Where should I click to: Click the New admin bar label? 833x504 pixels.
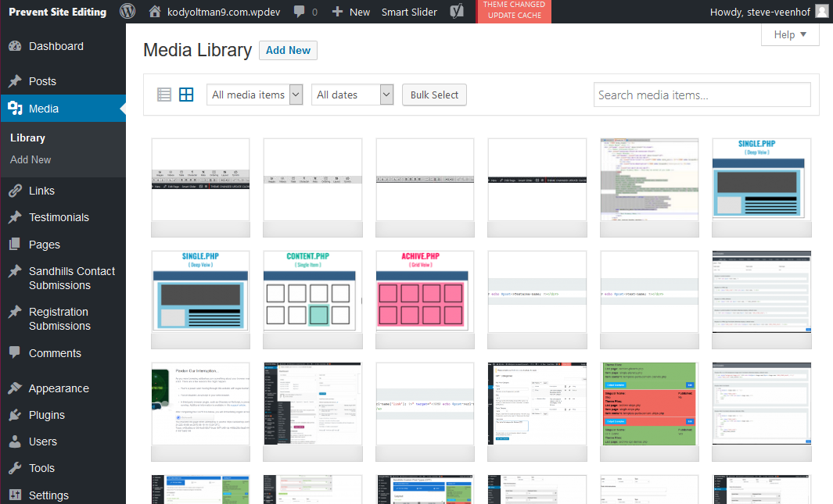(360, 12)
